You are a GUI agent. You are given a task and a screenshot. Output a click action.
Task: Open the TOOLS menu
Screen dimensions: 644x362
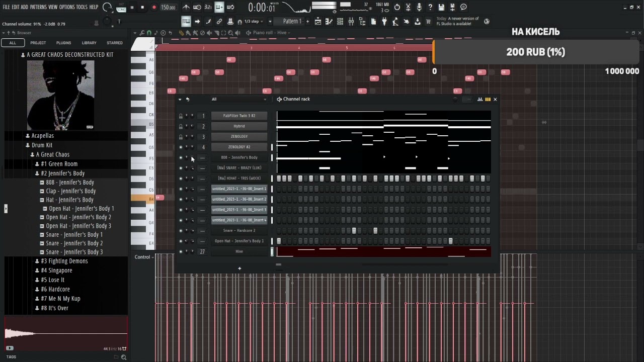[82, 7]
